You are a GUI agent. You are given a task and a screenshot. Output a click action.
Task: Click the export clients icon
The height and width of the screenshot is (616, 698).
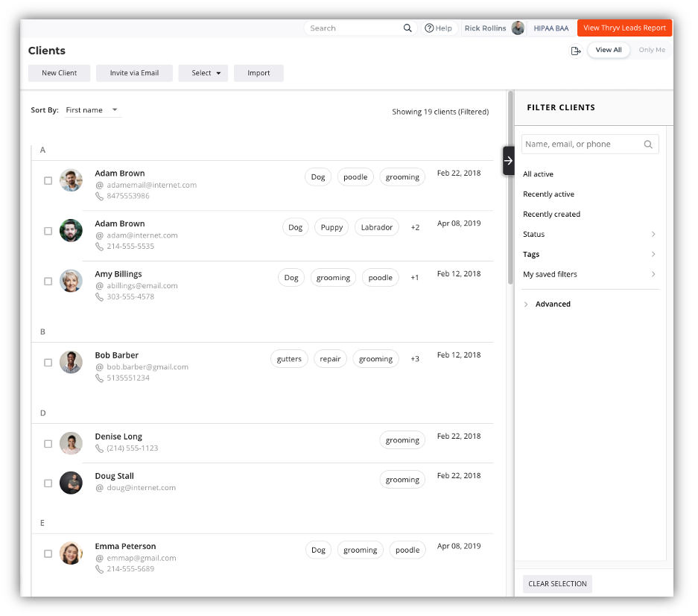click(575, 49)
